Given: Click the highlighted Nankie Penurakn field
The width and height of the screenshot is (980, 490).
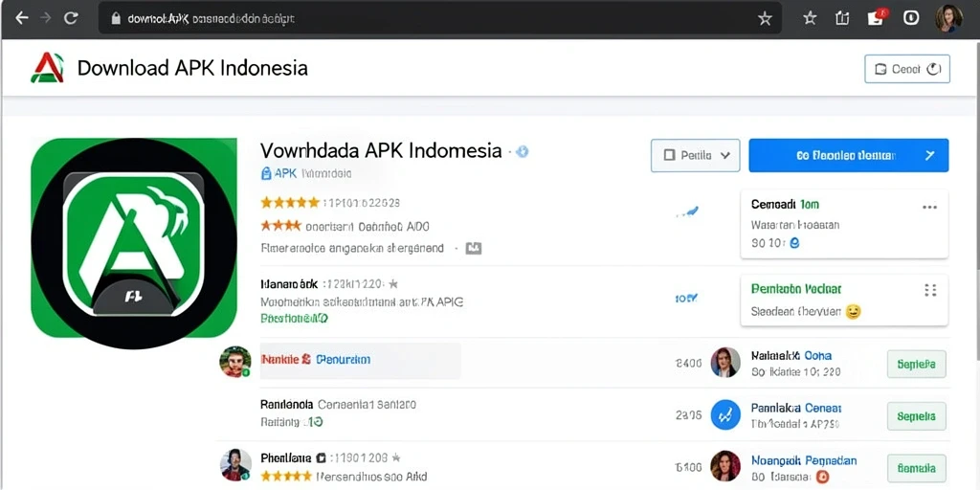Looking at the screenshot, I should pos(360,361).
